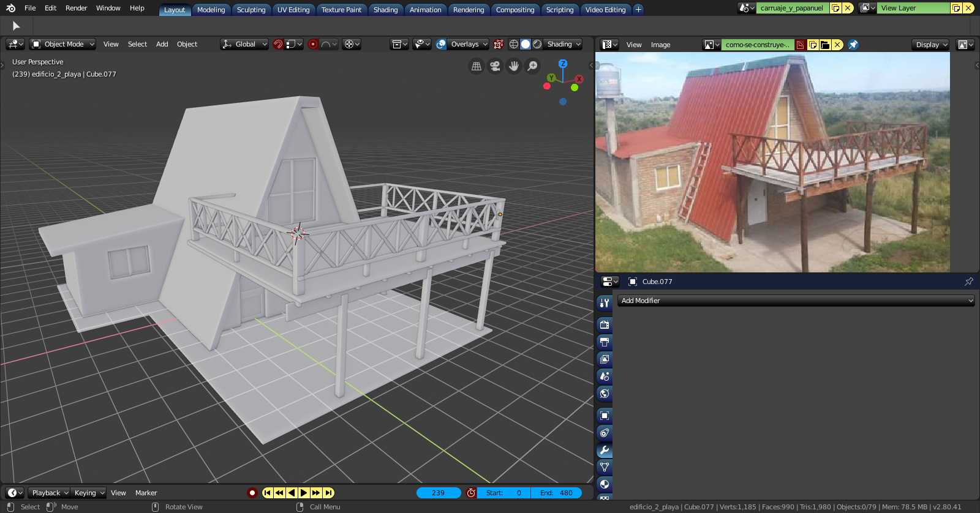Toggle pin on the image editor

[x=853, y=45]
